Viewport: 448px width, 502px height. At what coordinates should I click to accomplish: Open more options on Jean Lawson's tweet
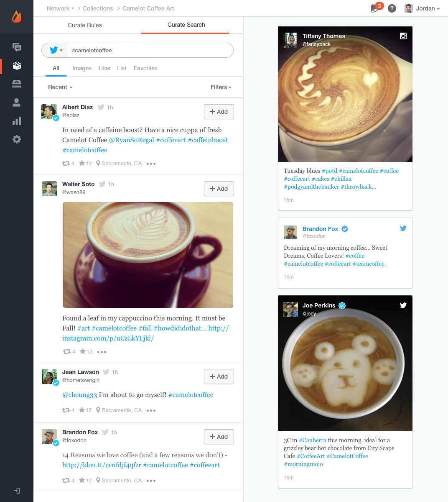151,410
